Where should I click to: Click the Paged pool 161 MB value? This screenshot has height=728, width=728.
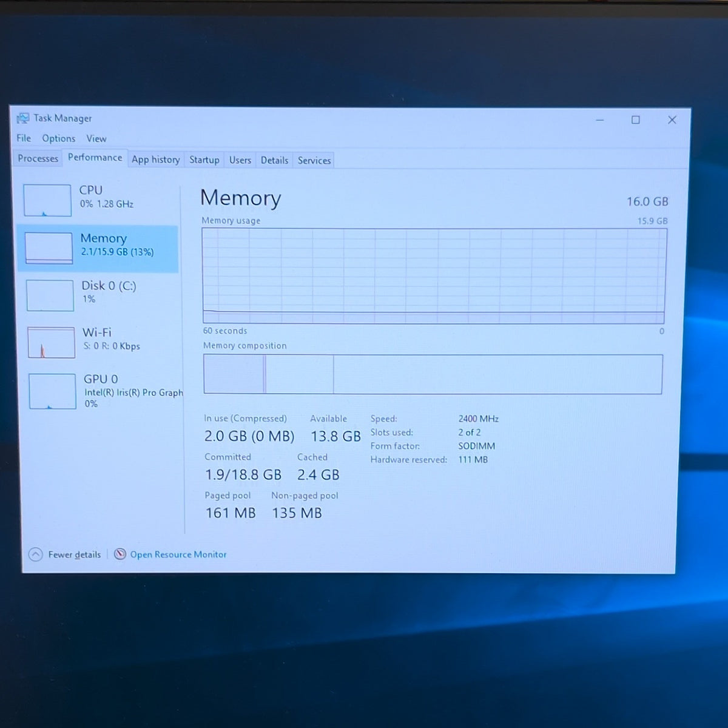tap(231, 513)
